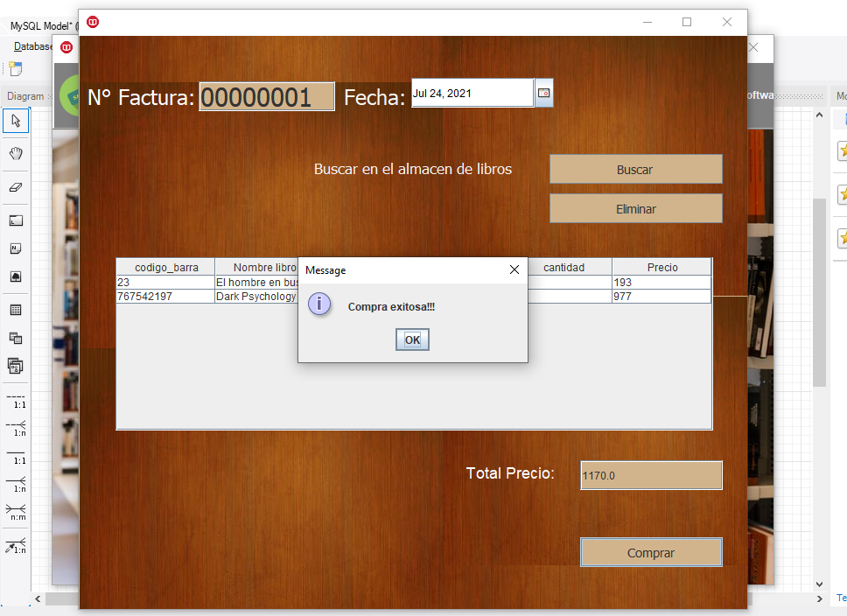Select the price cell 193
847x616 pixels.
pyautogui.click(x=661, y=282)
